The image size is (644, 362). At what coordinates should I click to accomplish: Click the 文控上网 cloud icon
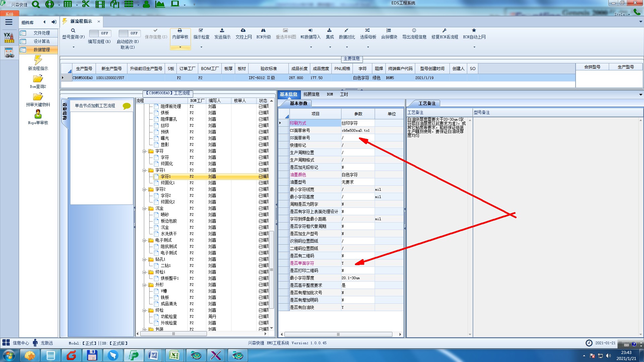coord(243,31)
